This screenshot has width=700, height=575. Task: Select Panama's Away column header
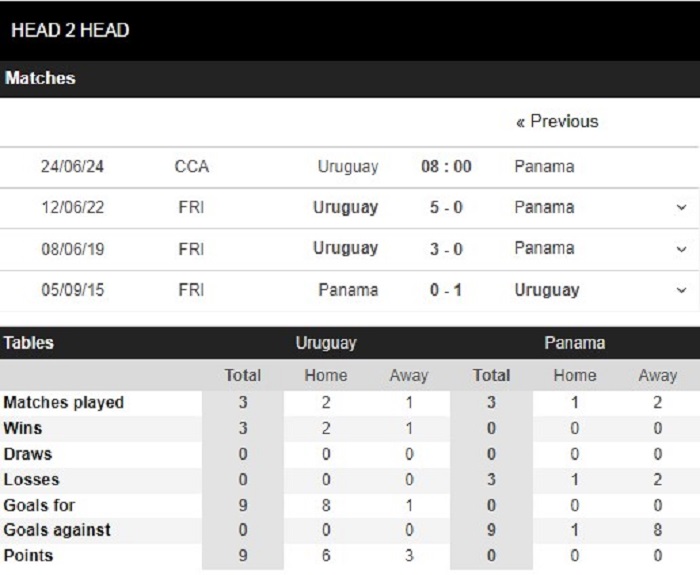point(658,376)
